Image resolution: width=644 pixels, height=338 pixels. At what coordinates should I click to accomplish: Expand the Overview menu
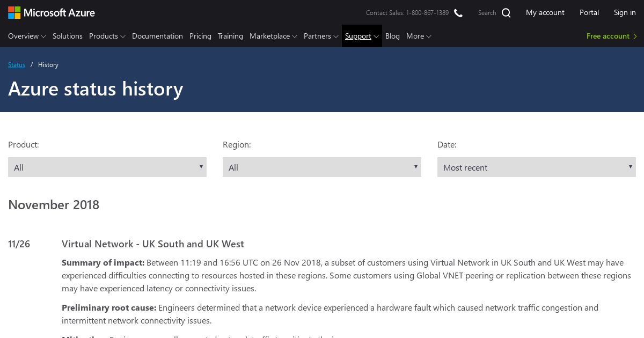click(27, 36)
